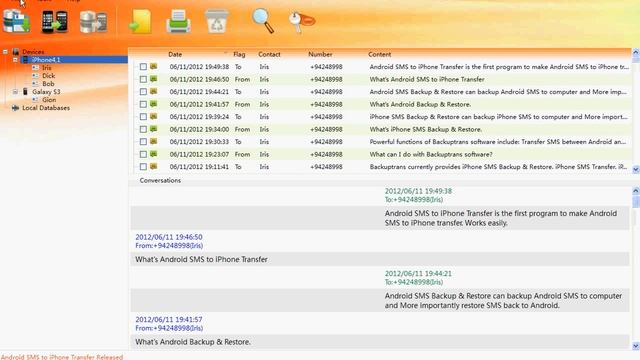Select the checkbox on the 19:34:00 row

pyautogui.click(x=143, y=129)
